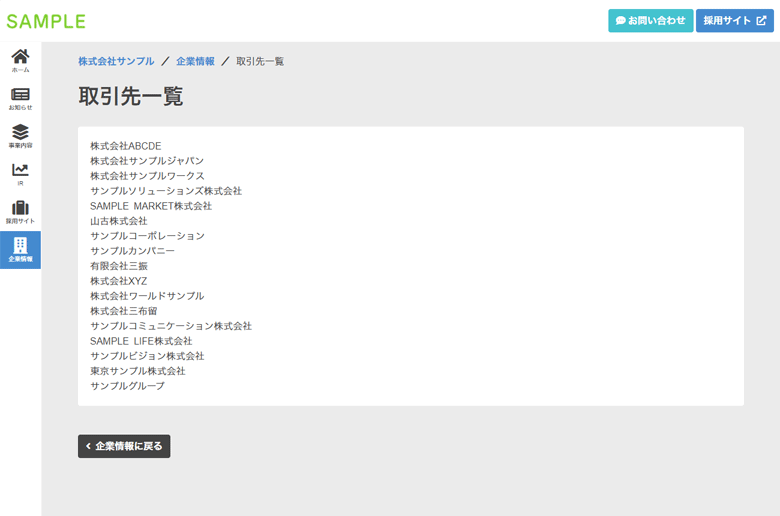
Task: Click the お問い合わせ contact button
Action: pyautogui.click(x=650, y=21)
